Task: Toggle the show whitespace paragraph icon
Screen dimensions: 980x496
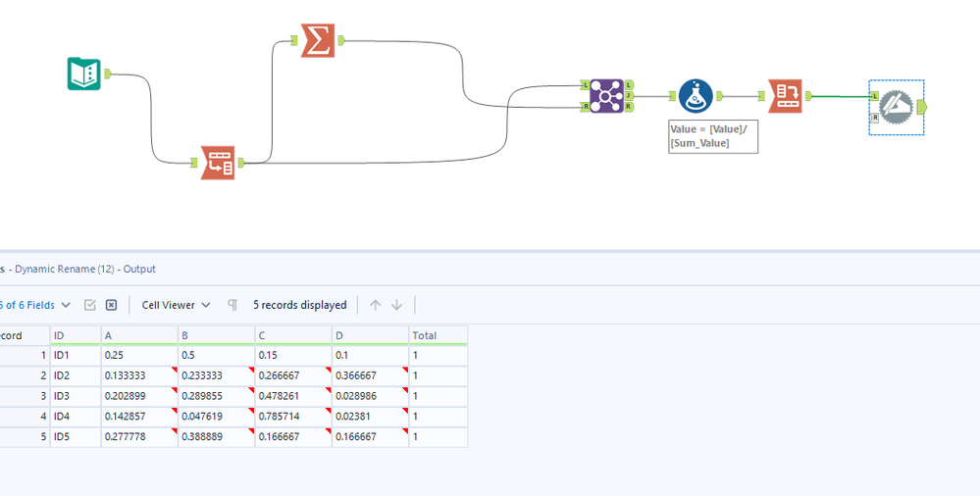Action: (x=232, y=305)
